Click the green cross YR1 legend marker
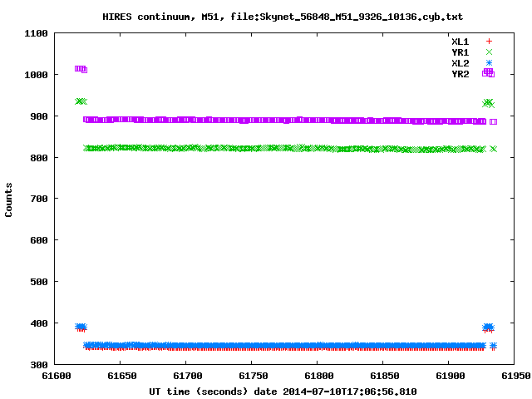532x399 pixels. point(489,52)
